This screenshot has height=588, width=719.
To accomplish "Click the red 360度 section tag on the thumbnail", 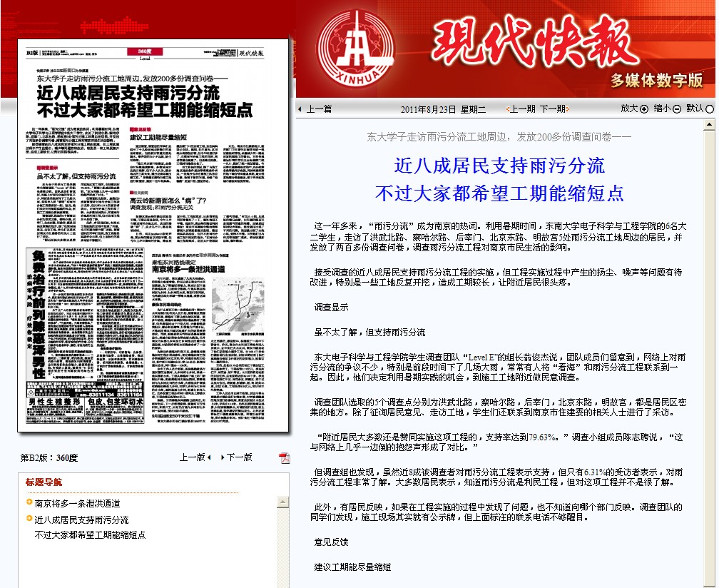I will tap(145, 51).
